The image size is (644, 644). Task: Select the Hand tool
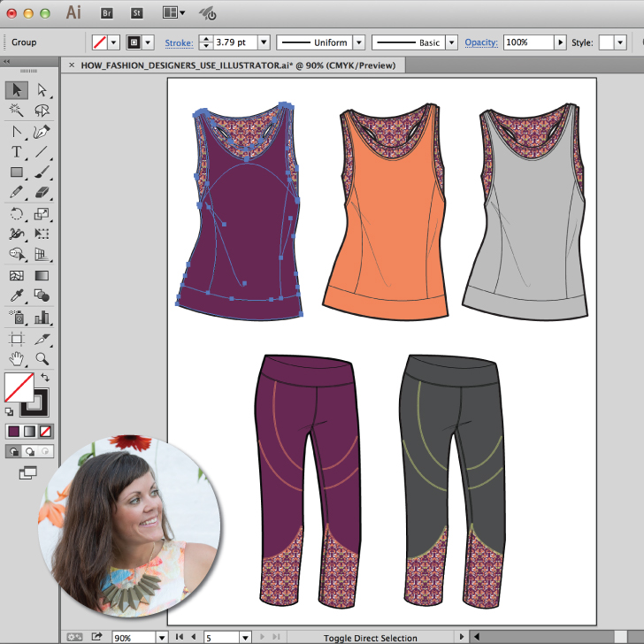point(16,358)
